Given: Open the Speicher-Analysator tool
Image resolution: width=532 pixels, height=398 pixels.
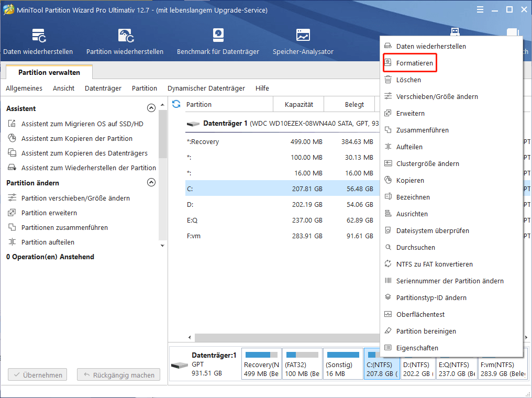Looking at the screenshot, I should coord(303,36).
